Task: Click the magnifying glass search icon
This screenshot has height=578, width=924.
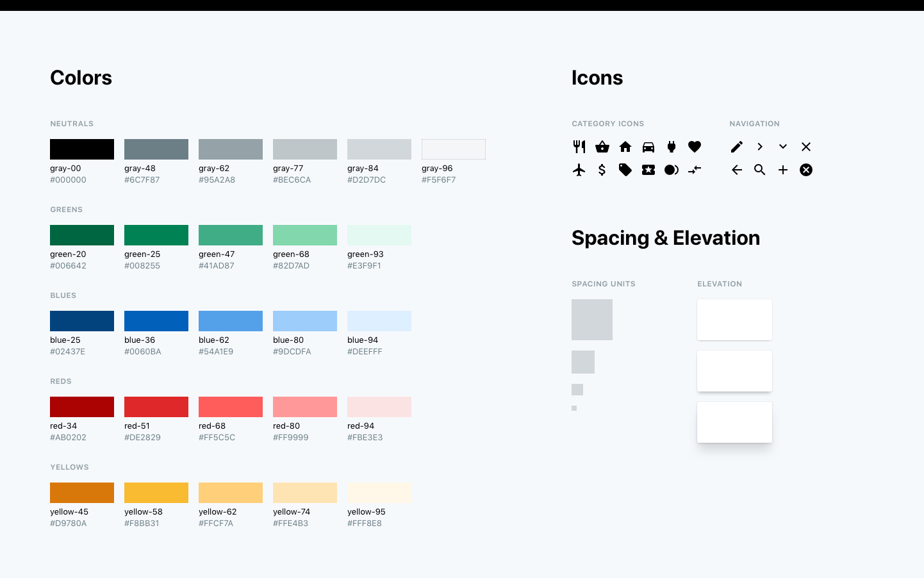Action: coord(760,170)
